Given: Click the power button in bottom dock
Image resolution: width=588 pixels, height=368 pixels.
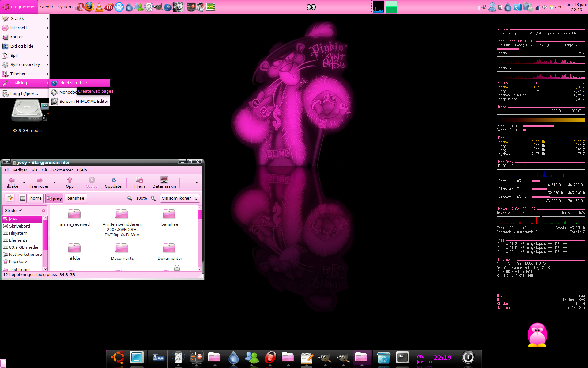Looking at the screenshot, I should click(x=468, y=357).
